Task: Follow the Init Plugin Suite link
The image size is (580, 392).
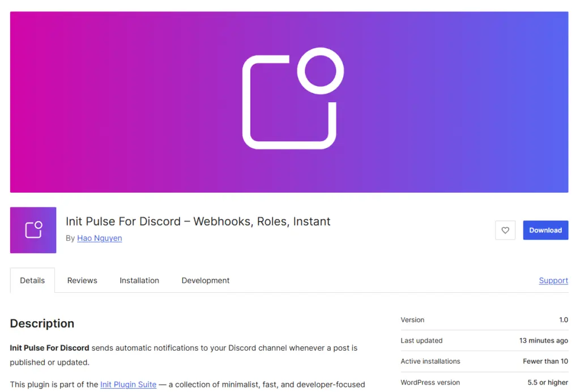Action: 129,385
